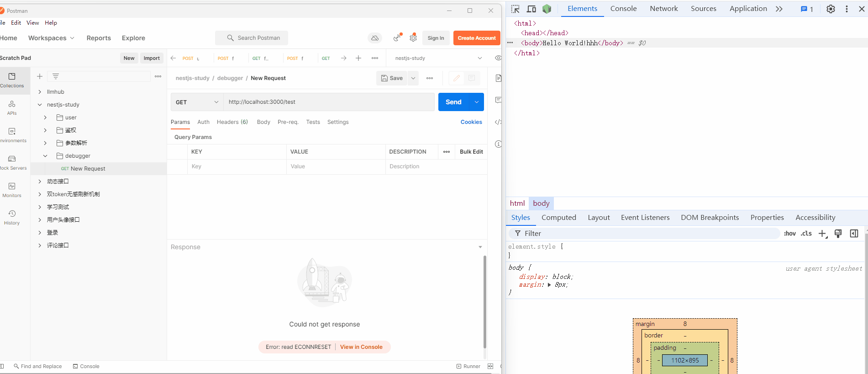The image size is (868, 374).
Task: Open the Save button dropdown arrow
Action: tap(413, 78)
